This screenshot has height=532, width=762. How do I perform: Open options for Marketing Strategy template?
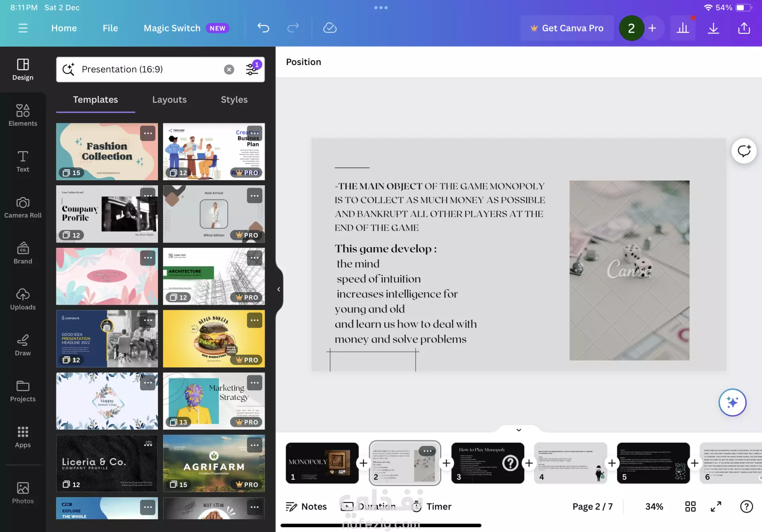[x=254, y=382]
